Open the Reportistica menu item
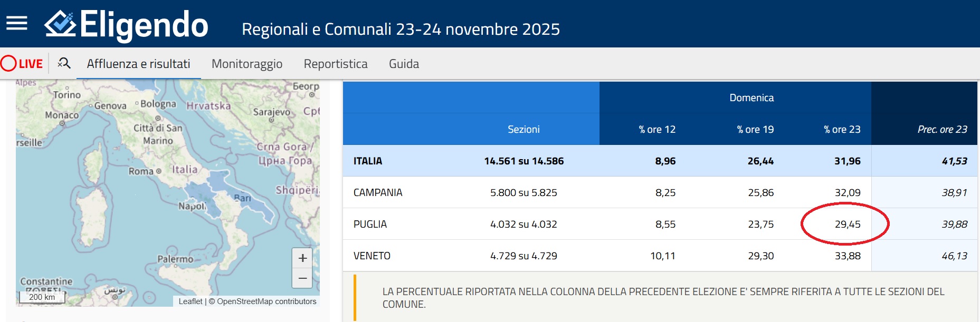 (x=336, y=64)
